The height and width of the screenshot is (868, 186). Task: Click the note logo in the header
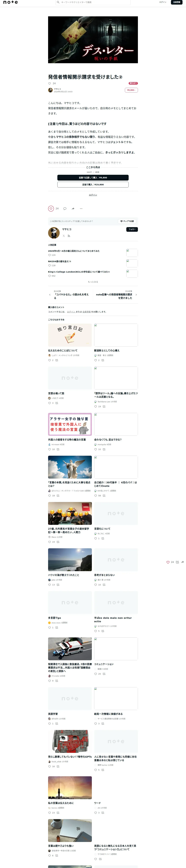[10, 2]
